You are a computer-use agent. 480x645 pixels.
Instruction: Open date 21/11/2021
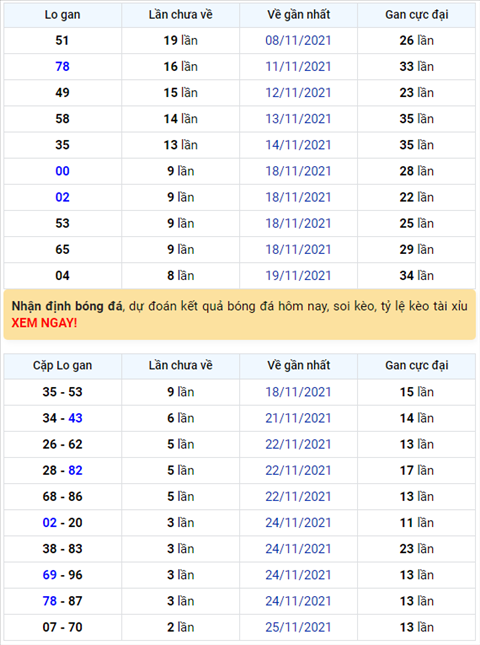click(298, 418)
